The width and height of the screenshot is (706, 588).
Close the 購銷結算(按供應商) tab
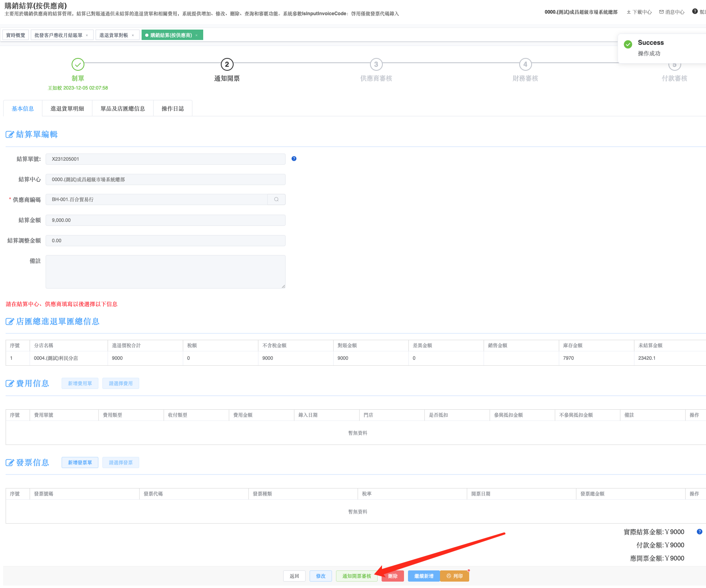click(x=196, y=36)
